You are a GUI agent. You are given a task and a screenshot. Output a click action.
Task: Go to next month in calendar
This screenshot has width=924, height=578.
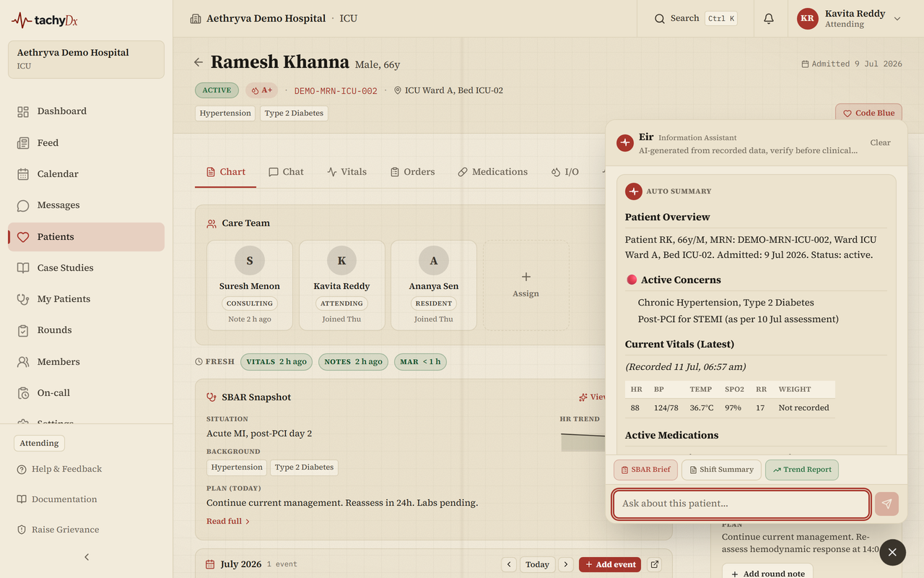click(x=566, y=564)
